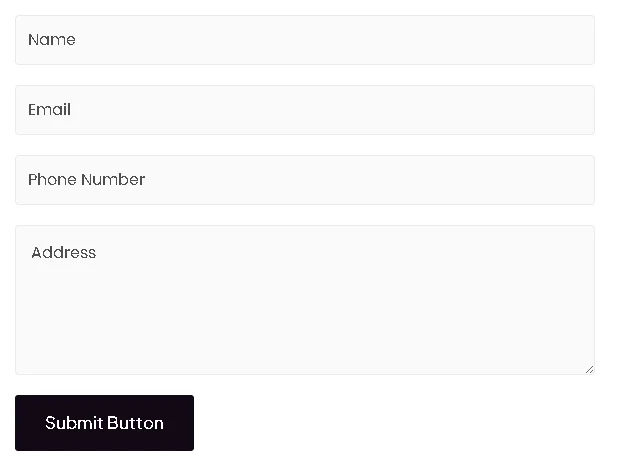This screenshot has width=622, height=457.
Task: Focus the large multi-line Address box
Action: point(305,300)
